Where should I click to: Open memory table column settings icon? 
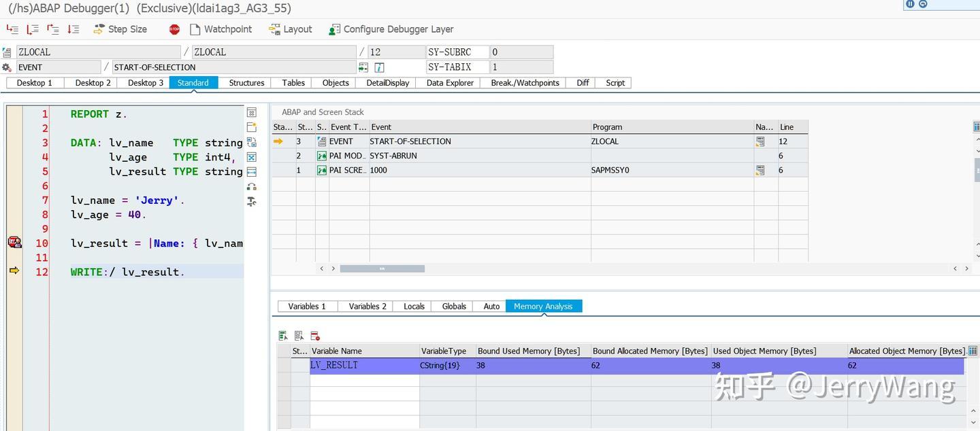[973, 351]
